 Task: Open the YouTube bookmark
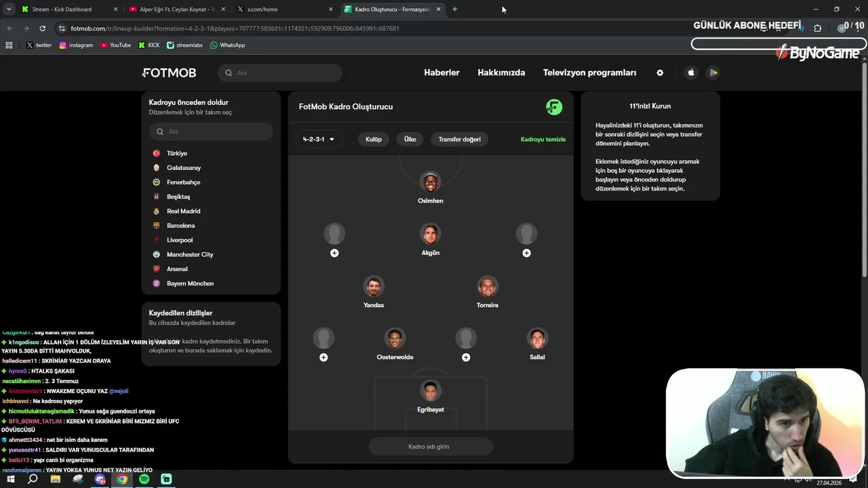click(x=116, y=45)
